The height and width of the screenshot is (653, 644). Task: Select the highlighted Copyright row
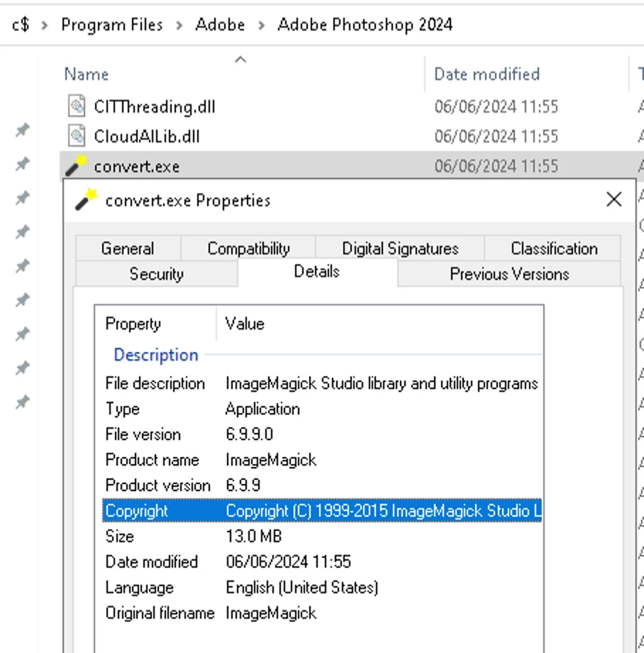point(322,510)
